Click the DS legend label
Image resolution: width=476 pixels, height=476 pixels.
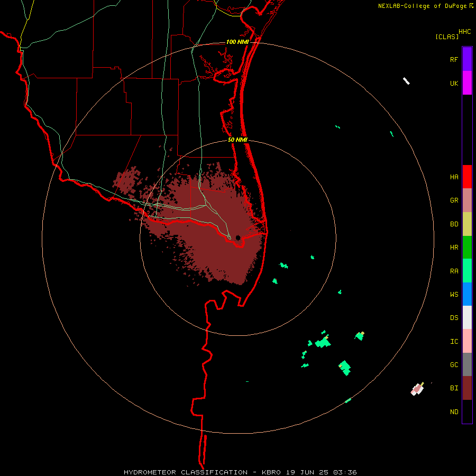(454, 318)
